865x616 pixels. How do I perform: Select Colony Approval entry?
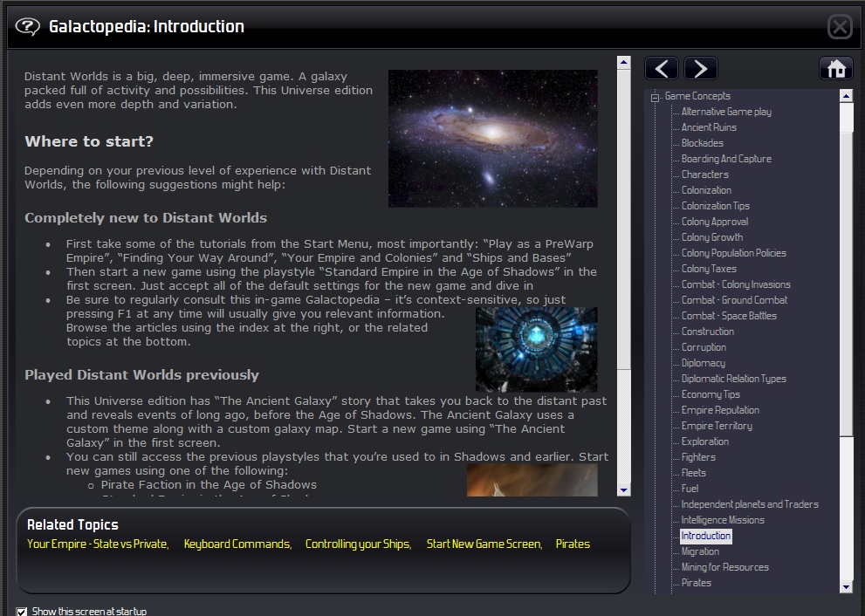tap(714, 222)
